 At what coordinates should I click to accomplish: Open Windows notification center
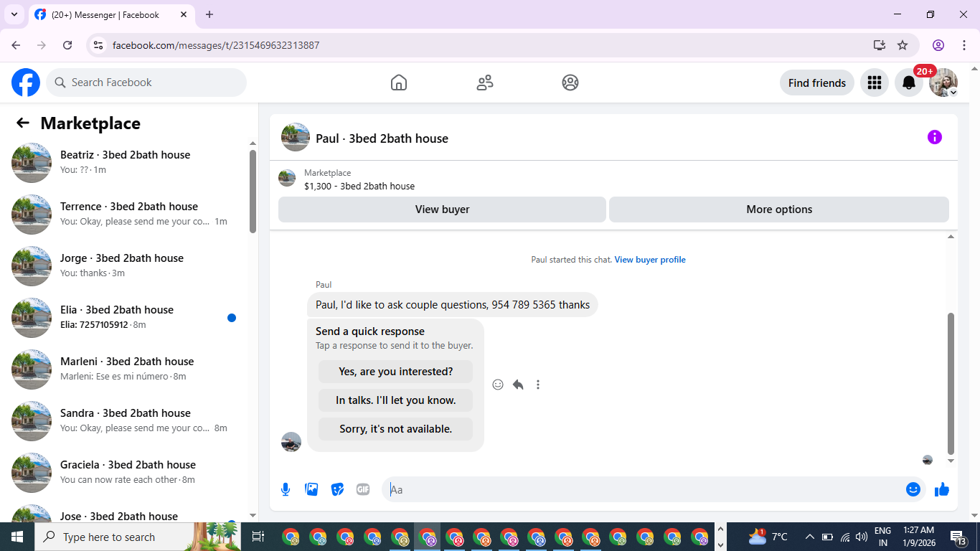[958, 537]
